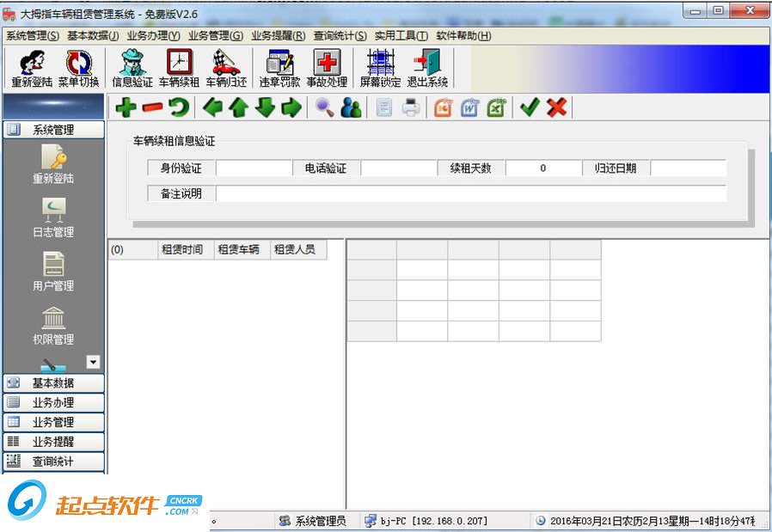Screen dimensions: 772x532
Task: Expand the 查询统计 sidebar section
Action: click(x=53, y=462)
